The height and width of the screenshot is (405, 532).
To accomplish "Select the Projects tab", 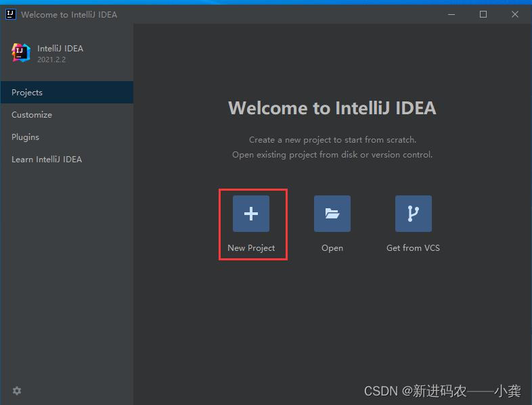I will pyautogui.click(x=67, y=92).
